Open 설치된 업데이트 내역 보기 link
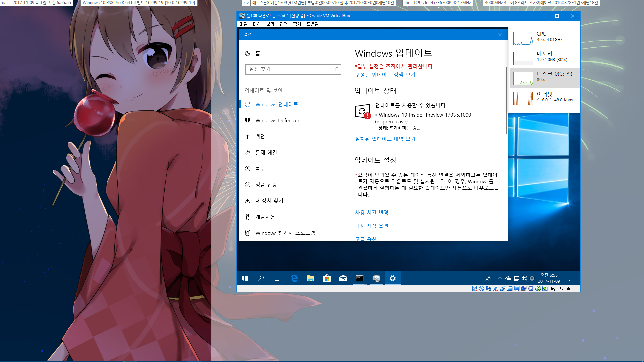Image resolution: width=644 pixels, height=362 pixels. coord(385,139)
